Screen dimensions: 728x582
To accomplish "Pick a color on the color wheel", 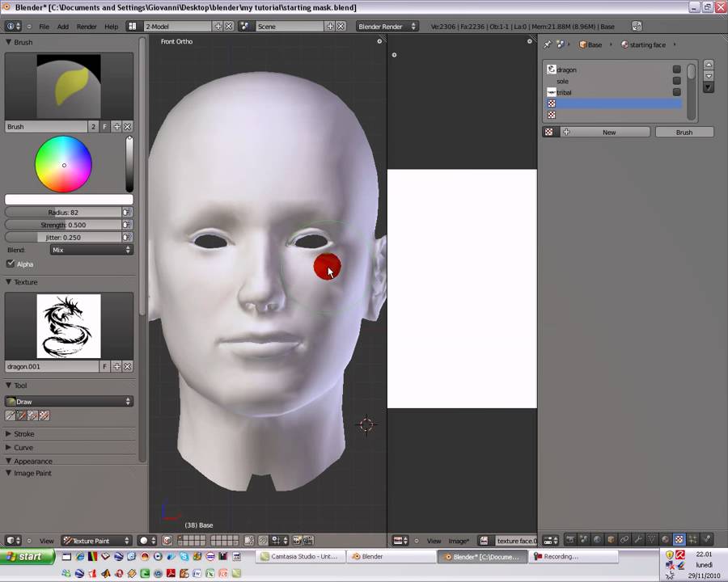I will pyautogui.click(x=64, y=164).
